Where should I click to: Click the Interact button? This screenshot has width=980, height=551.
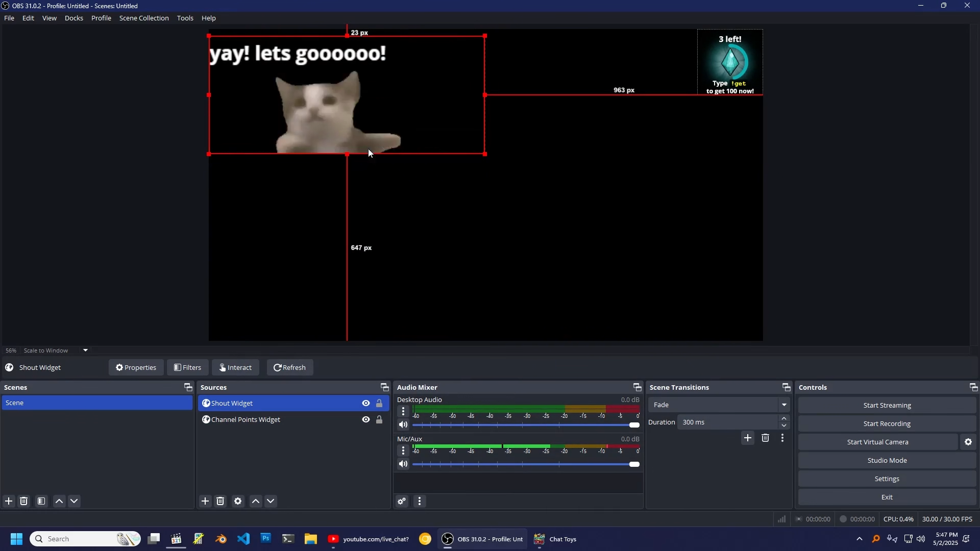pyautogui.click(x=235, y=368)
